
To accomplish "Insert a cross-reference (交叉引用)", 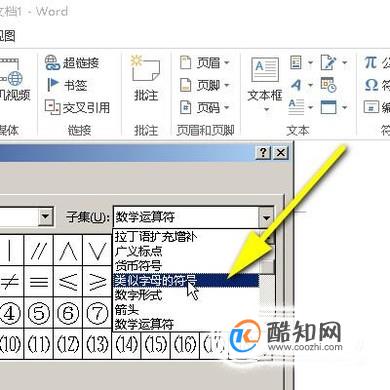I will (x=77, y=107).
